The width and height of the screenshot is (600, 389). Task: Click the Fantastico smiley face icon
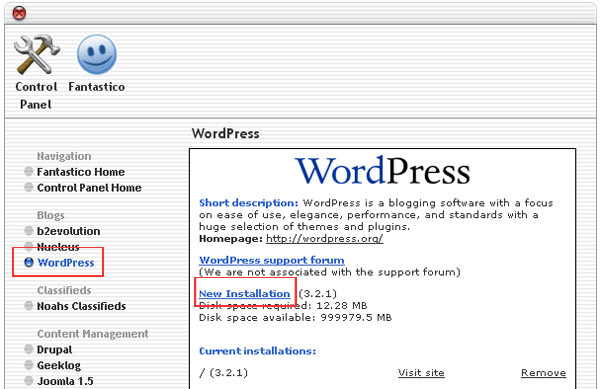pos(97,54)
